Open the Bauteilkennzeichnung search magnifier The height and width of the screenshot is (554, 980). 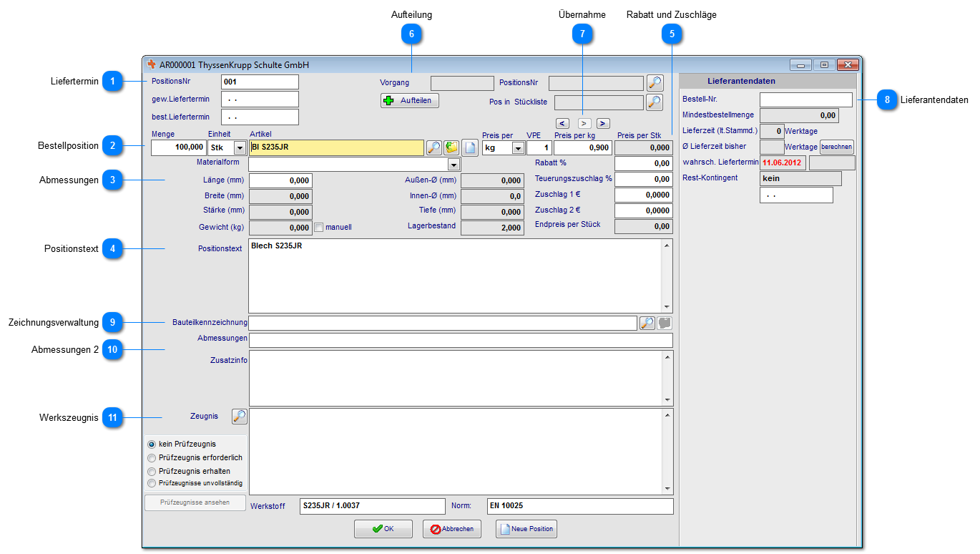click(647, 323)
